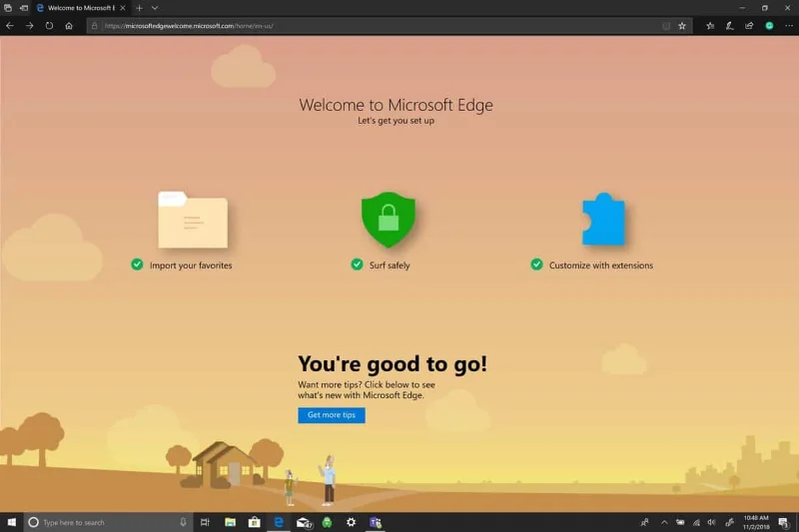Open Customize with extensions link
Image resolution: width=799 pixels, height=532 pixels.
click(x=601, y=266)
